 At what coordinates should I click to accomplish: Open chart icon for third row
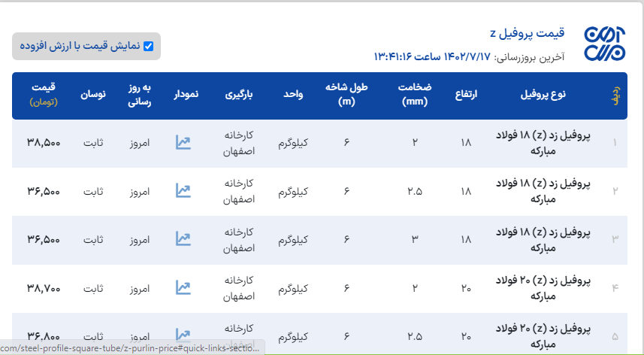pyautogui.click(x=183, y=238)
